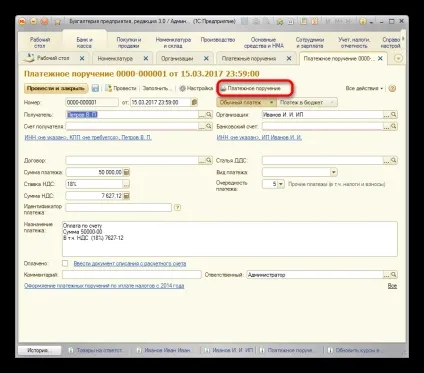Open the Производство section

(x=218, y=40)
